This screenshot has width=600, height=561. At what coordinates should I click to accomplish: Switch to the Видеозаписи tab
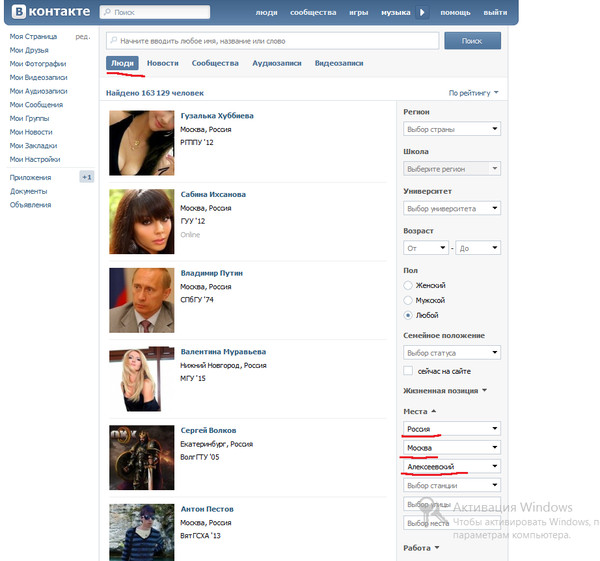click(339, 63)
